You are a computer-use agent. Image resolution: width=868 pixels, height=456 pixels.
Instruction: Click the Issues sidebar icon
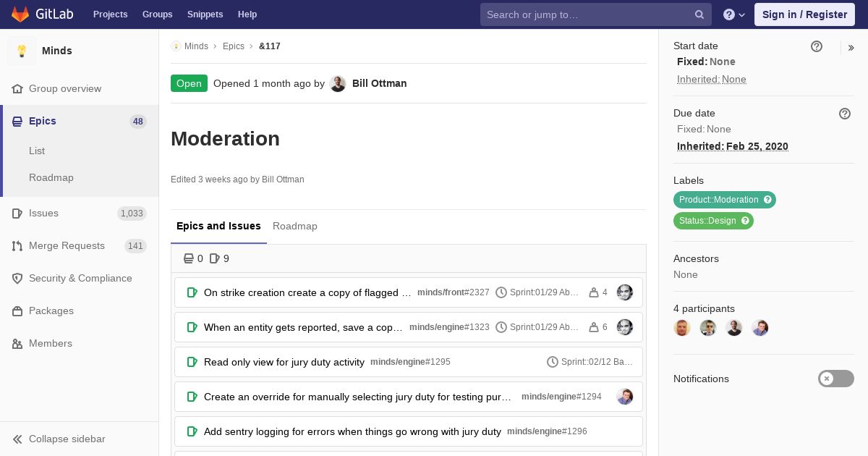17,214
